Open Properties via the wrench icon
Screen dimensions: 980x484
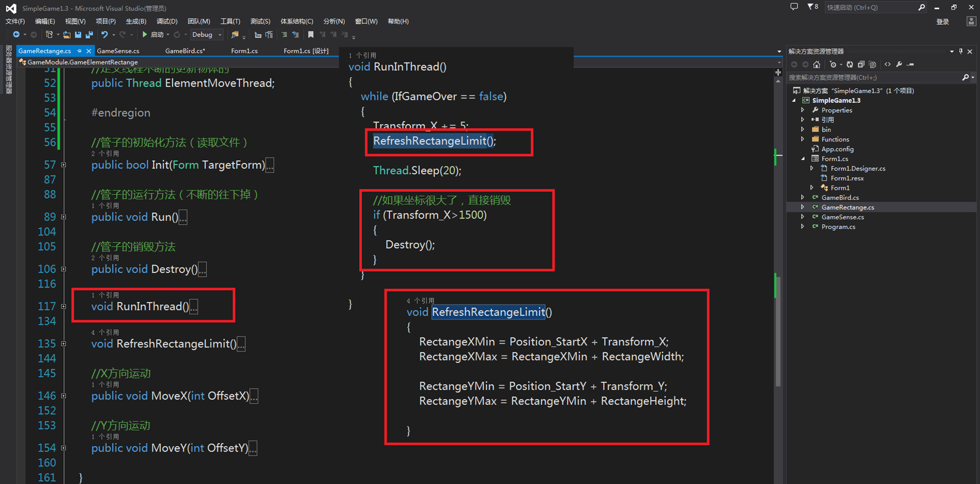tap(899, 64)
